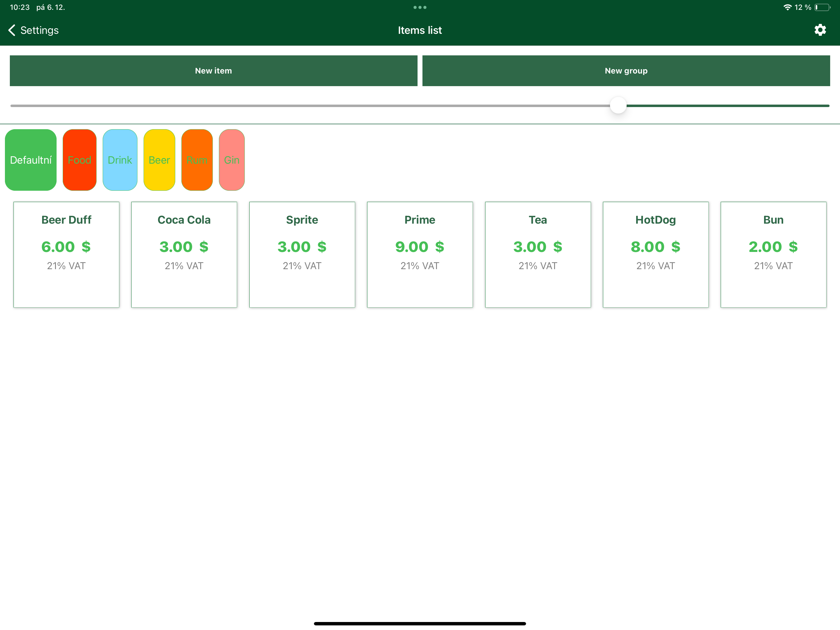Tap the battery indicator in the status bar
The image size is (840, 630).
pyautogui.click(x=822, y=7)
